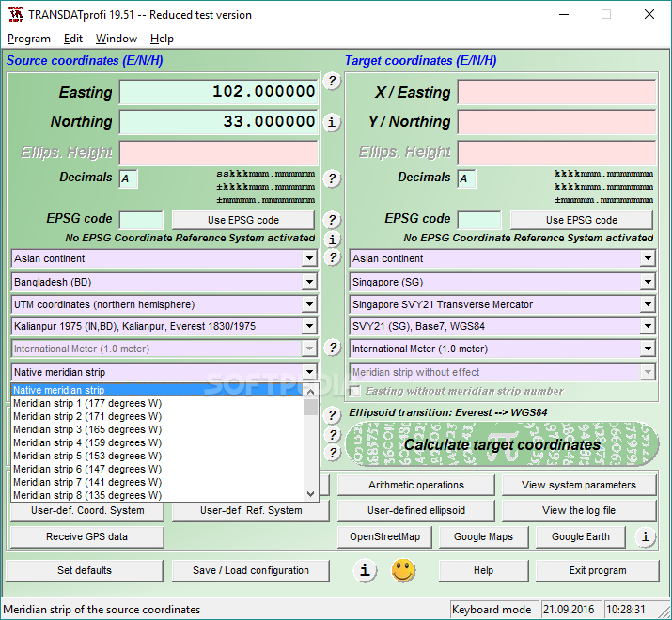Click the source EPSG code input field

pos(141,220)
